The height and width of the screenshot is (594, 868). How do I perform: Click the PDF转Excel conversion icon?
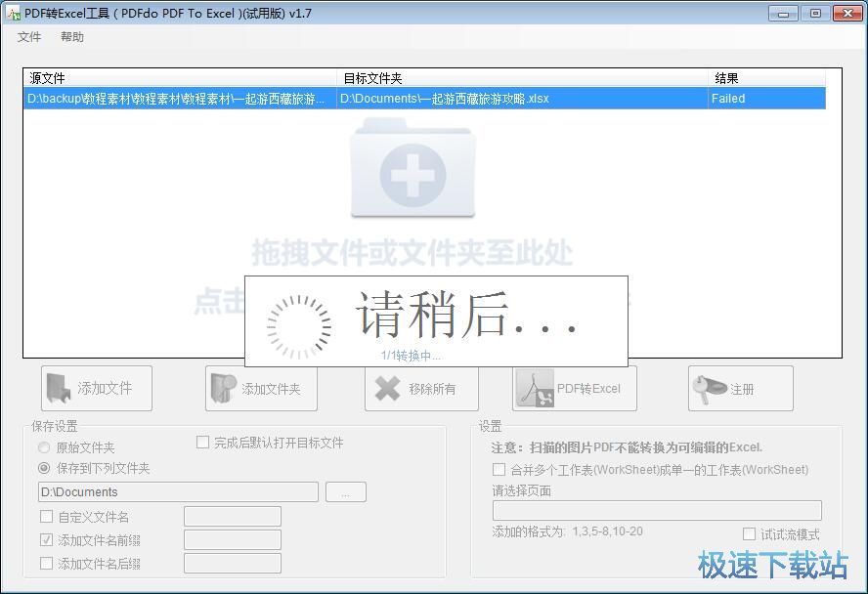point(535,388)
